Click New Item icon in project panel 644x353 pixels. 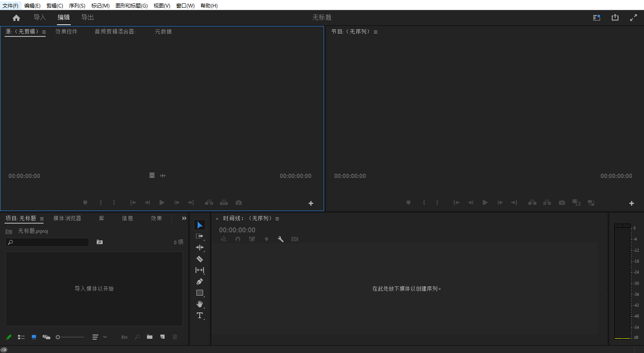[162, 337]
